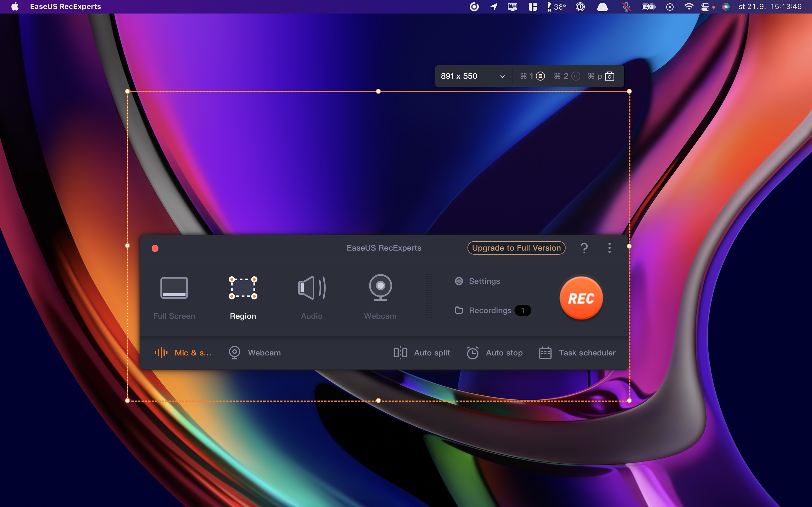Click the start recording shortcut icon
The height and width of the screenshot is (507, 812).
coord(540,76)
